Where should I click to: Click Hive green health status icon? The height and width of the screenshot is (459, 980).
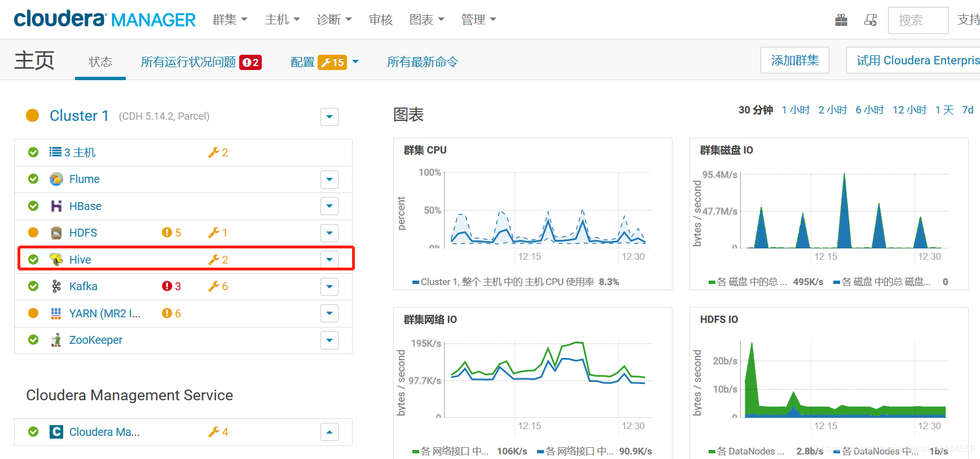tap(33, 260)
